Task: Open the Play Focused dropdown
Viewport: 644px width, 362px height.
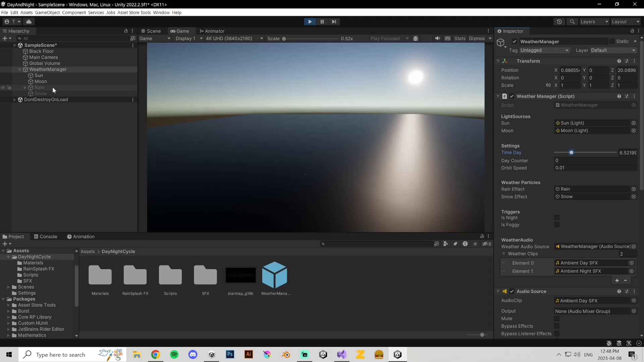Action: click(x=389, y=39)
